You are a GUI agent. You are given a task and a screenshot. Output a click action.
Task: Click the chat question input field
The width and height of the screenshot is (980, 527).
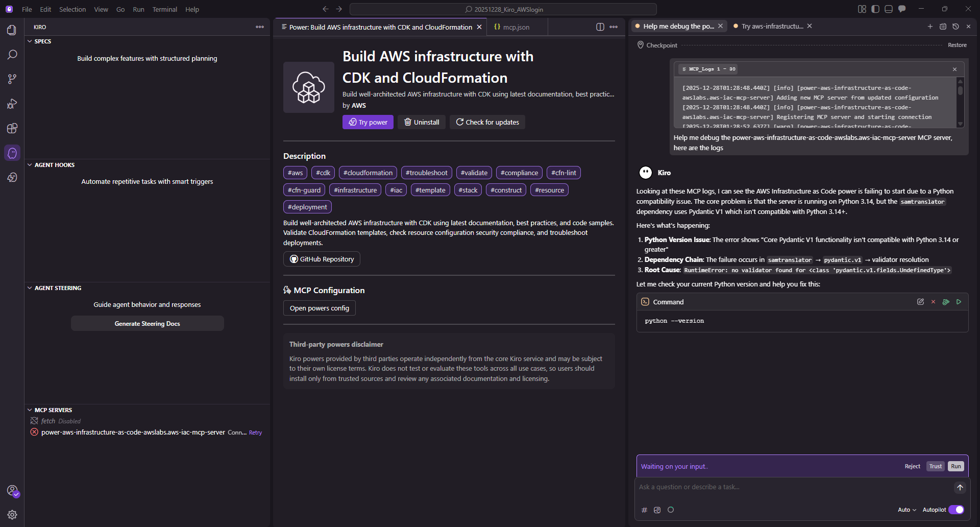tap(791, 487)
